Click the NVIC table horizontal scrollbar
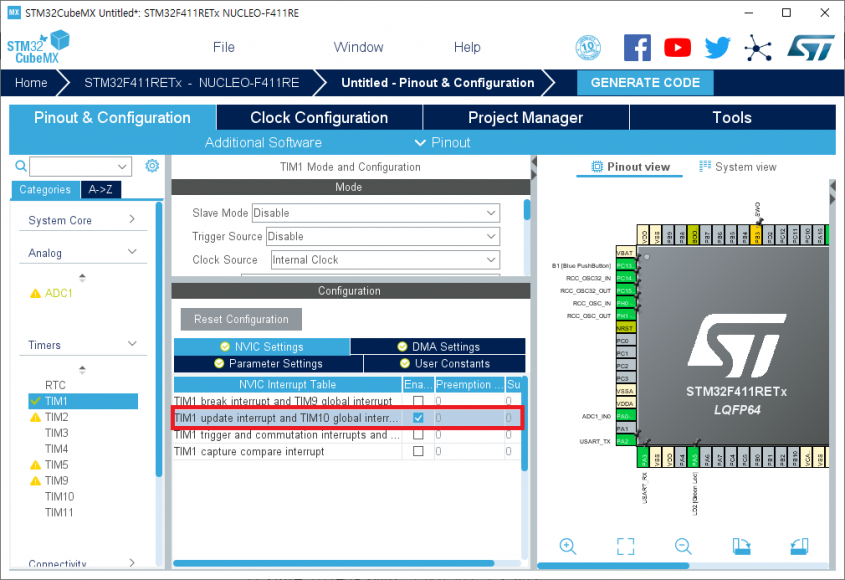The image size is (845, 580). pos(334,563)
